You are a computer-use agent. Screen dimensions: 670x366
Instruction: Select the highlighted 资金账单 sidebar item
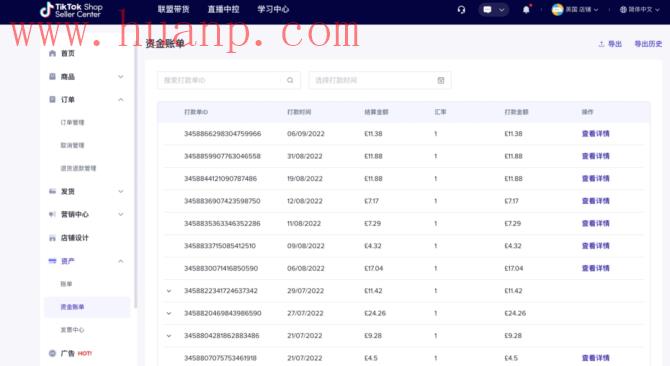87,307
